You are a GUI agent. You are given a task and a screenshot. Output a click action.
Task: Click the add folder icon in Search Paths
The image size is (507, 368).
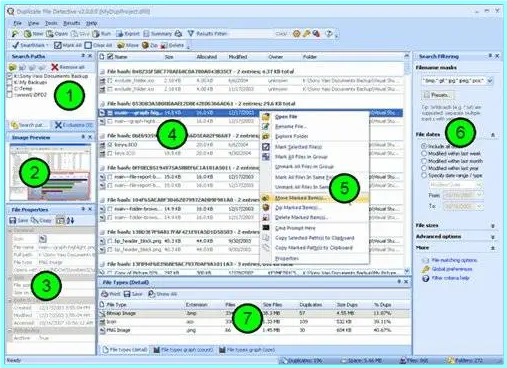coord(12,67)
